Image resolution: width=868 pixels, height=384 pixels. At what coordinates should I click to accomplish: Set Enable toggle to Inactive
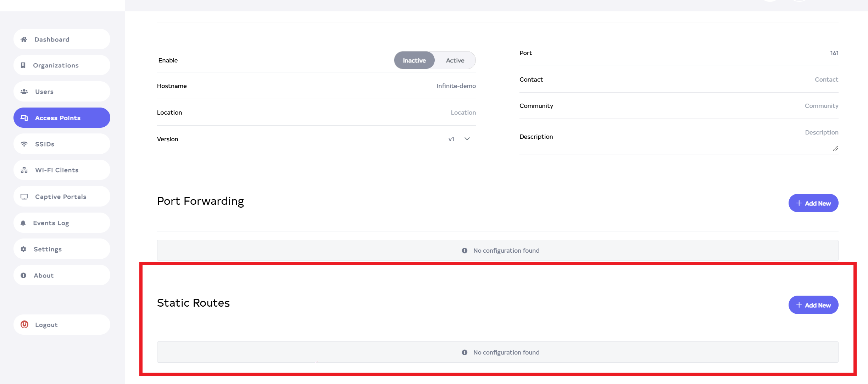(x=414, y=60)
